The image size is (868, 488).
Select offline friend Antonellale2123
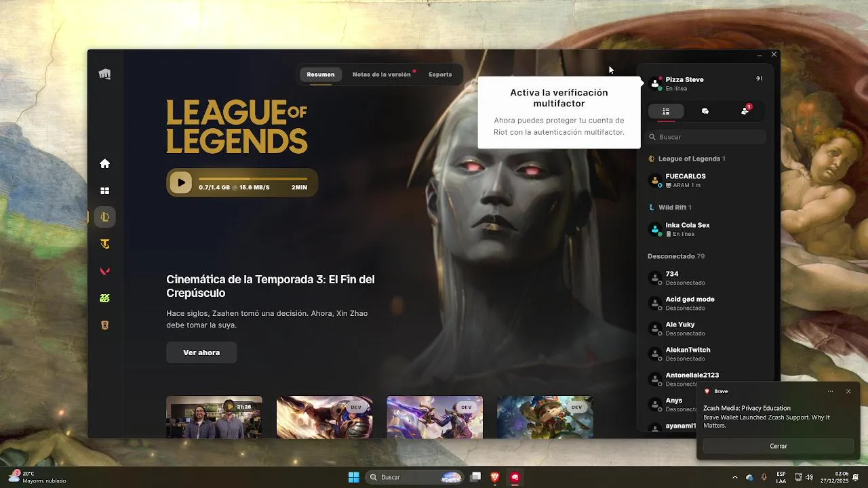(x=692, y=375)
